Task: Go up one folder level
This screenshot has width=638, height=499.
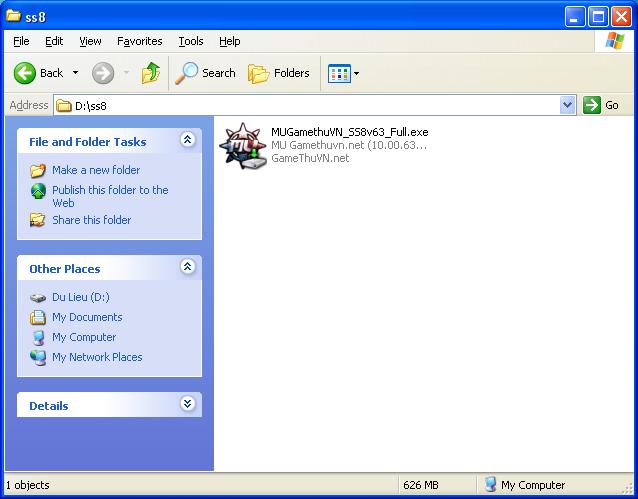Action: [151, 73]
